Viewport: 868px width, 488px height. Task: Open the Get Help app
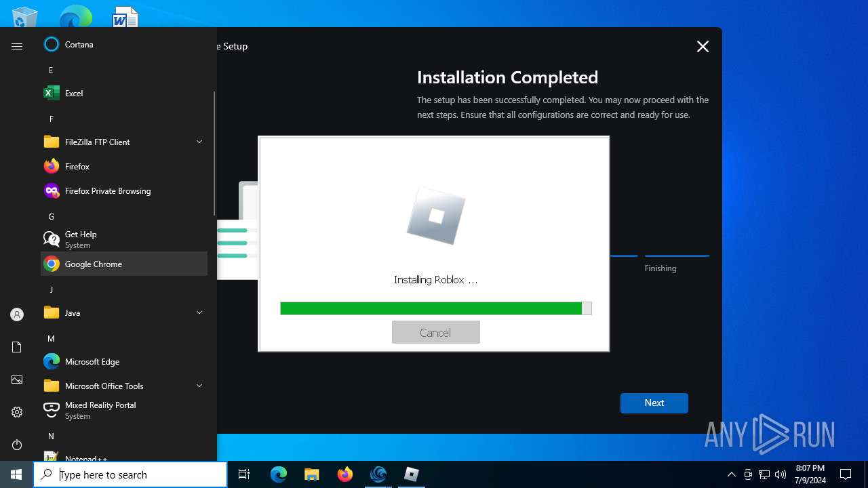[x=124, y=239]
